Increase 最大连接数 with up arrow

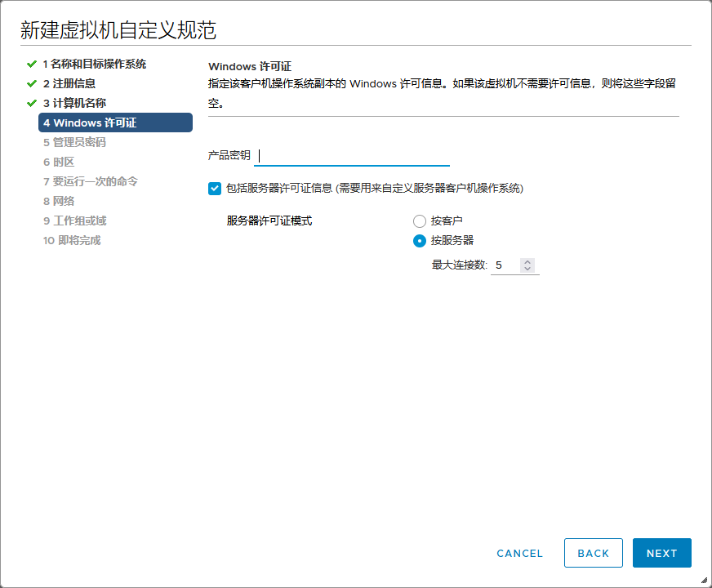527,261
